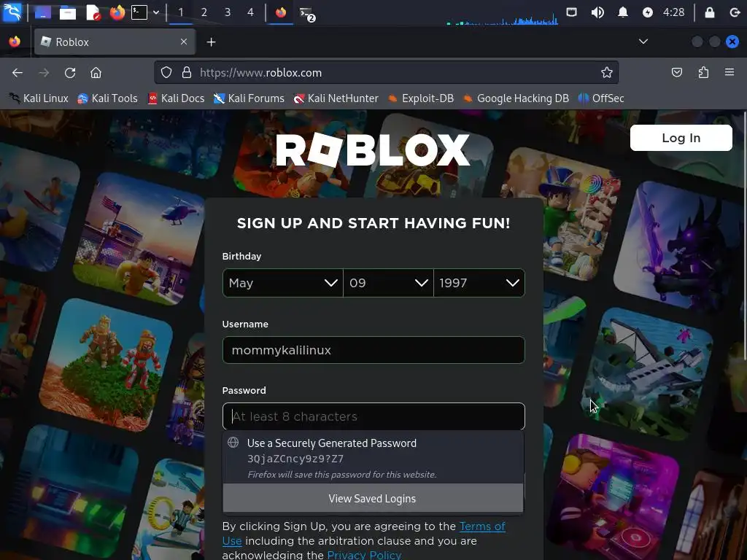Viewport: 747px width, 560px height.
Task: Open the Kali Docs bookmark
Action: pyautogui.click(x=177, y=98)
